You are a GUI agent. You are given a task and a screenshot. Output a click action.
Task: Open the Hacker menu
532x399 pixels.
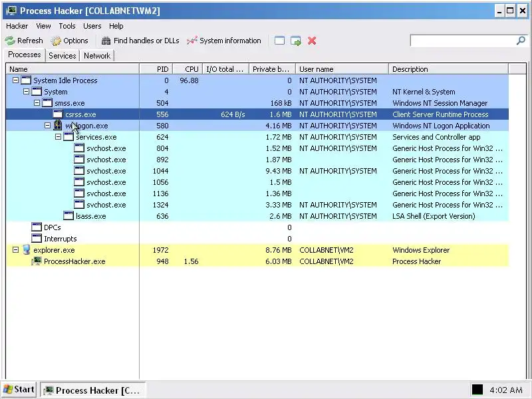[17, 26]
